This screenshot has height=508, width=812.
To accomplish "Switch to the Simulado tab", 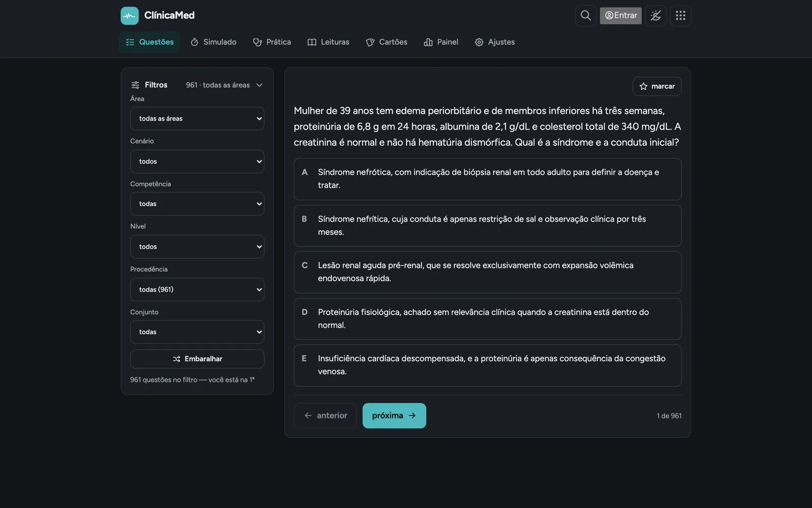I will [214, 42].
